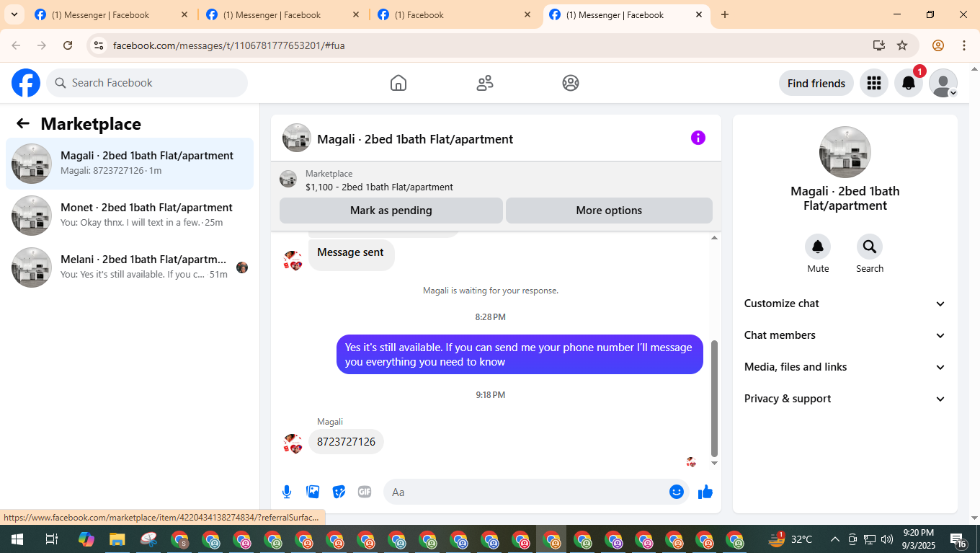Switch to the second Messenger tab
The width and height of the screenshot is (980, 553).
(x=283, y=14)
